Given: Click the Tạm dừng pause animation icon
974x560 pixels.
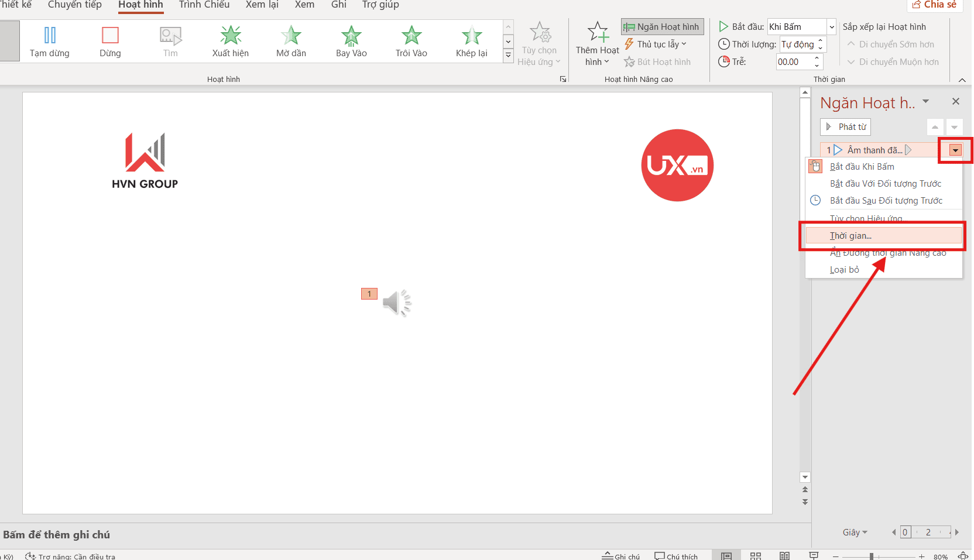Looking at the screenshot, I should (x=50, y=41).
